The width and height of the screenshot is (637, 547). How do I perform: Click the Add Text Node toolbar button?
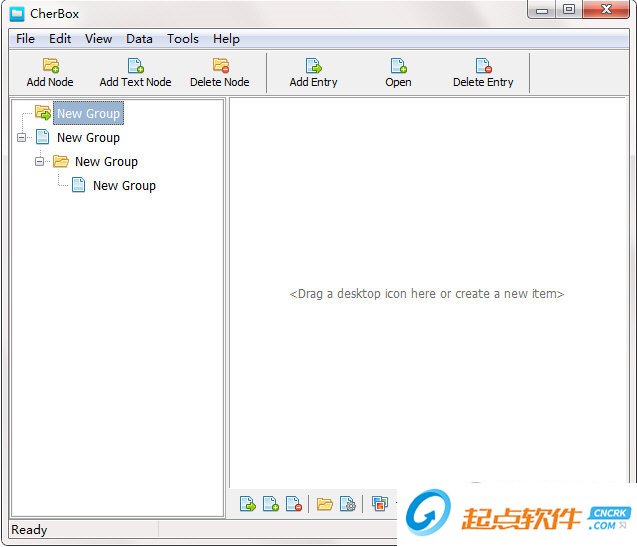[135, 73]
